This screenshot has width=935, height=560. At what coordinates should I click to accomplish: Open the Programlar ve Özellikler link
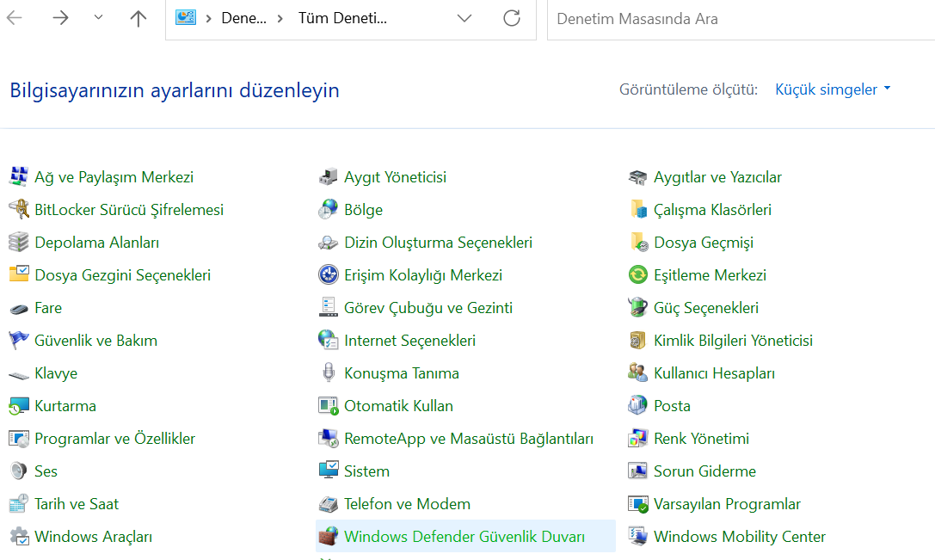[114, 439]
